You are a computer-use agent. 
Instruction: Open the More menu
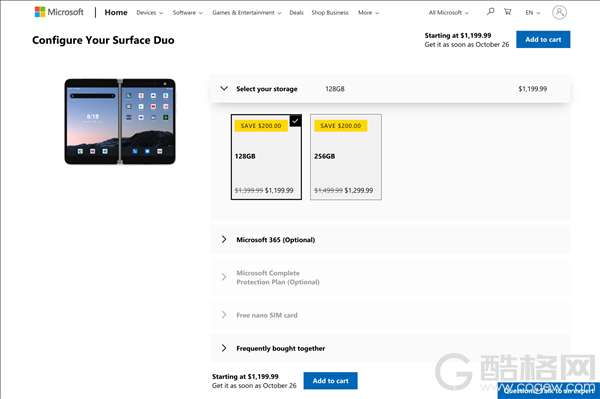(368, 13)
